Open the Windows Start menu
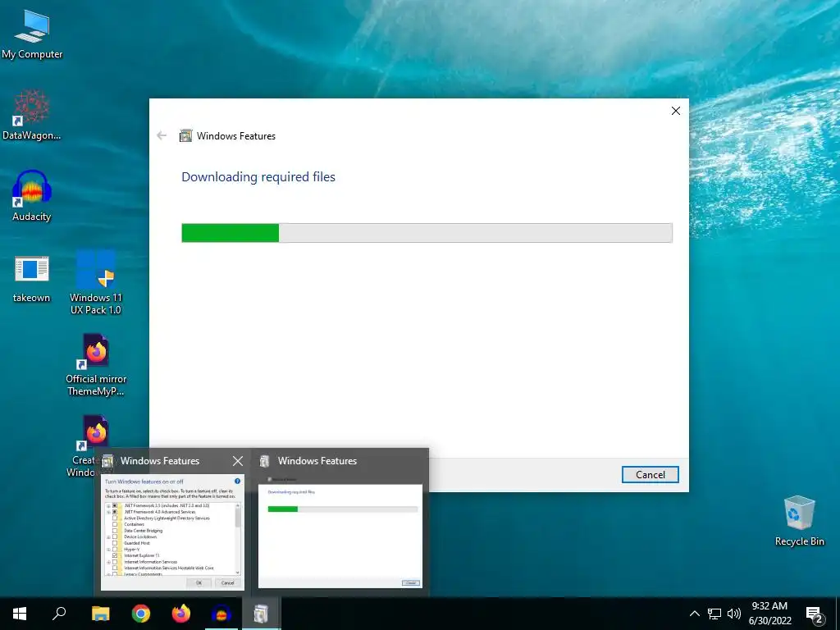This screenshot has width=840, height=630. [x=20, y=614]
